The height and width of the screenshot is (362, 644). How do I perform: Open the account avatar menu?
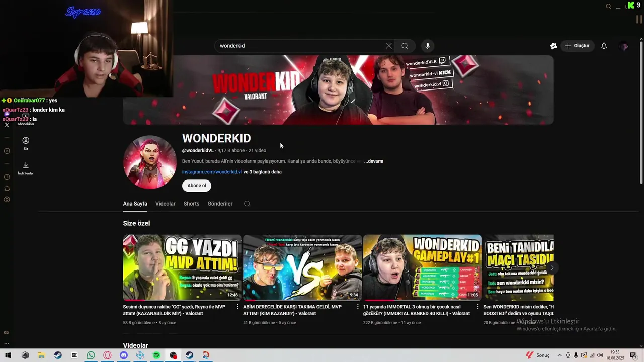623,46
